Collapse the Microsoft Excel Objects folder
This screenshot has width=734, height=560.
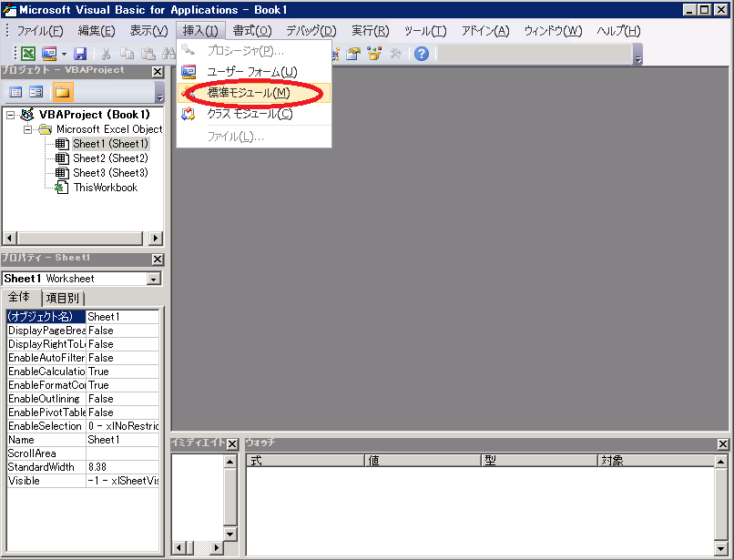pos(27,129)
